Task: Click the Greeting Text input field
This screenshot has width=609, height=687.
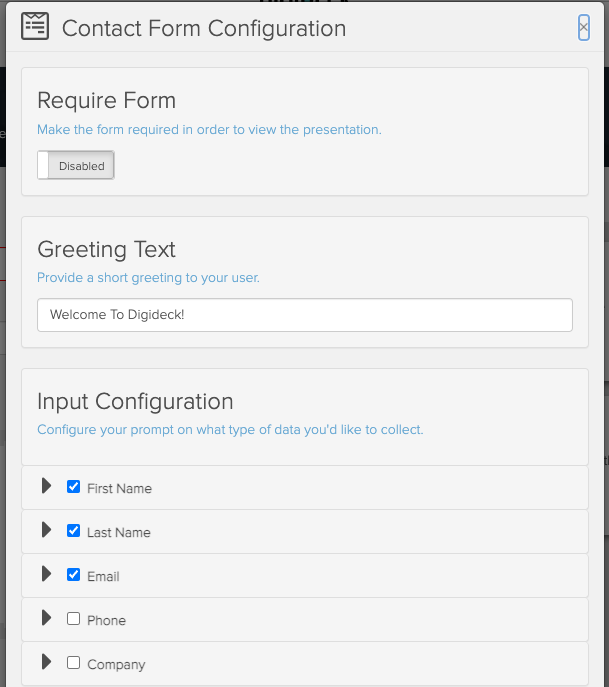Action: pos(304,314)
